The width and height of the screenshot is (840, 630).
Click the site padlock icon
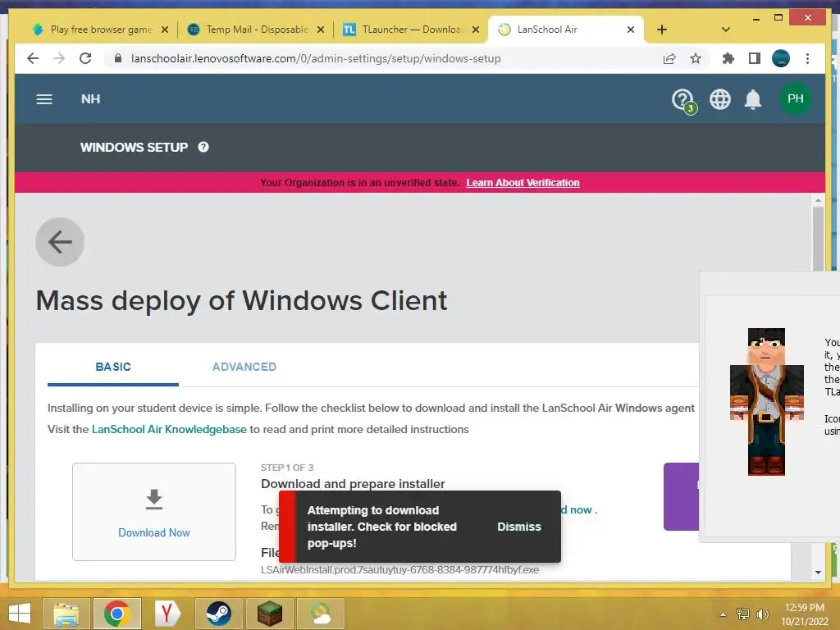(118, 58)
